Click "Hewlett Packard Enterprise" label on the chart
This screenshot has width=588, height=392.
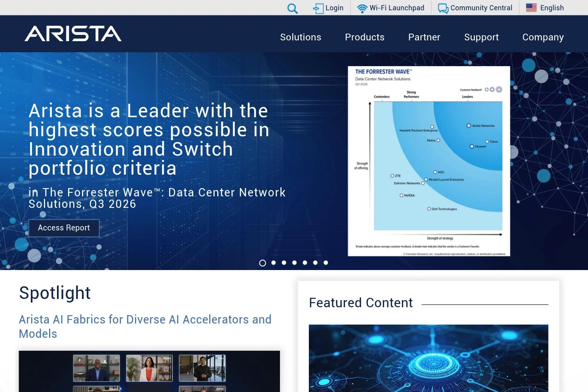click(419, 130)
